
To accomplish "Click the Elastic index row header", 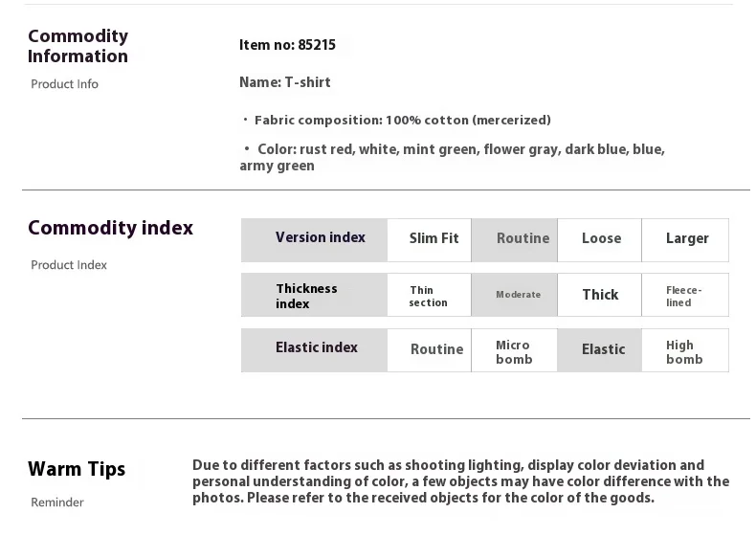I will [x=315, y=349].
